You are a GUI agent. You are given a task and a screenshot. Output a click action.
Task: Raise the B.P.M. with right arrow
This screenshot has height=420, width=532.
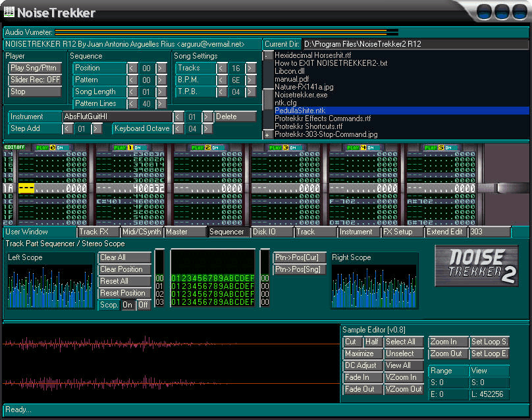(251, 80)
